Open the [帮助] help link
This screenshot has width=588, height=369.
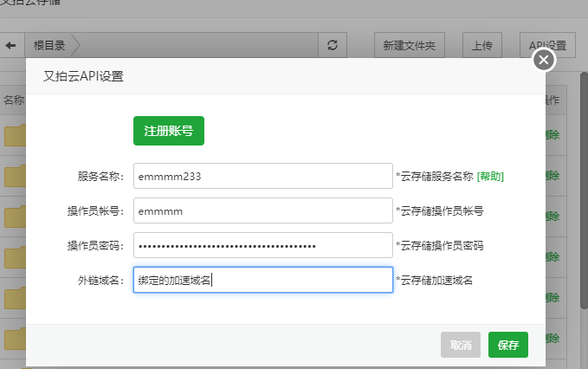[x=490, y=176]
